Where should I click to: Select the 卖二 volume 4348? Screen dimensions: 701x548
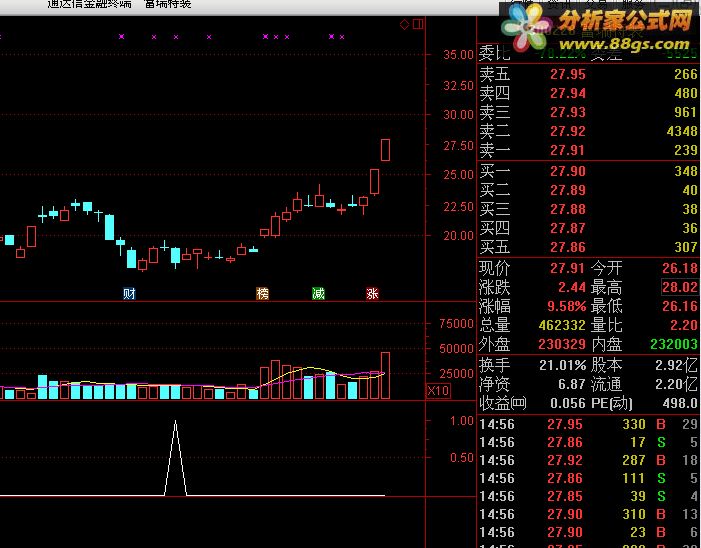pyautogui.click(x=682, y=131)
